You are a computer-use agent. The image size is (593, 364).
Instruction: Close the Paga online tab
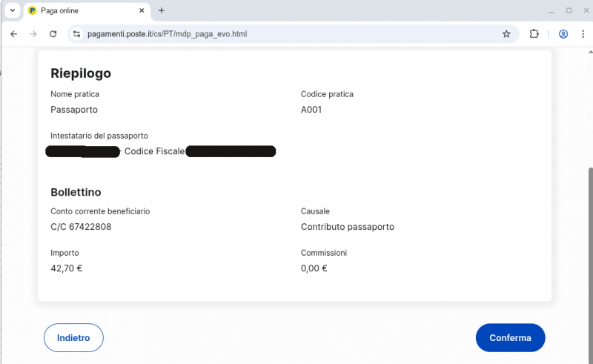pos(139,10)
